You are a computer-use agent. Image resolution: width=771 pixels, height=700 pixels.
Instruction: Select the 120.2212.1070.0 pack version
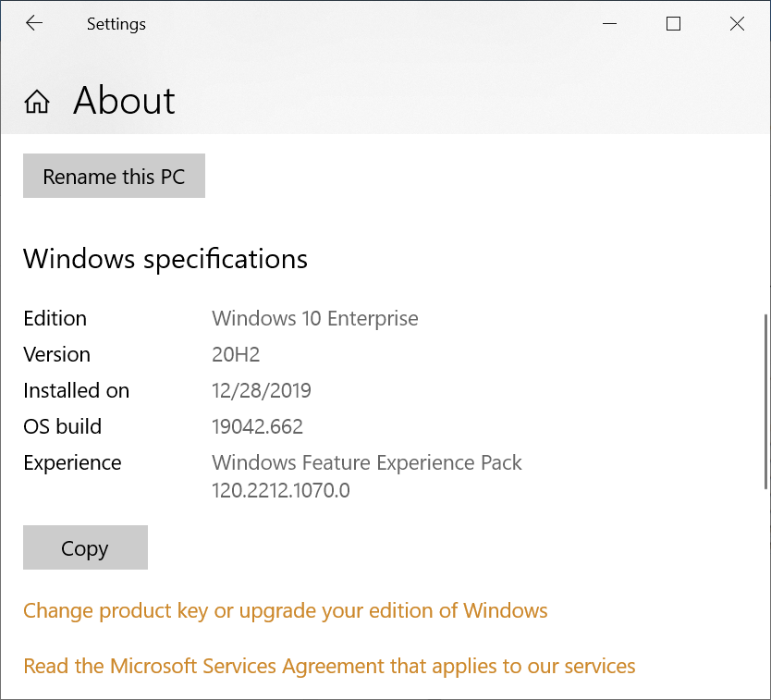(x=281, y=490)
